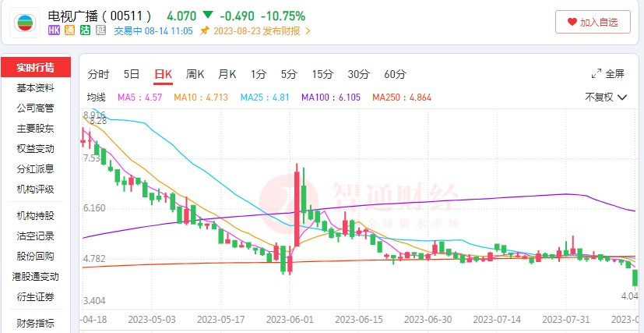Open 财务指标 in the sidebar
The width and height of the screenshot is (644, 333).
pos(35,323)
